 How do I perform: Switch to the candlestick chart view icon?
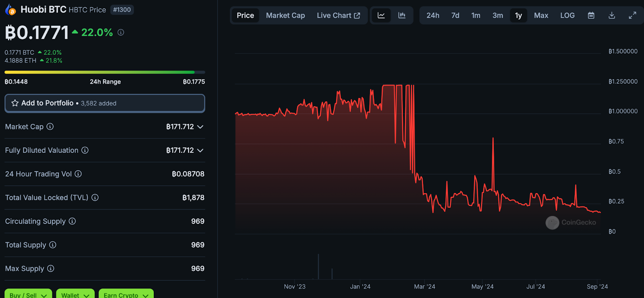point(402,15)
